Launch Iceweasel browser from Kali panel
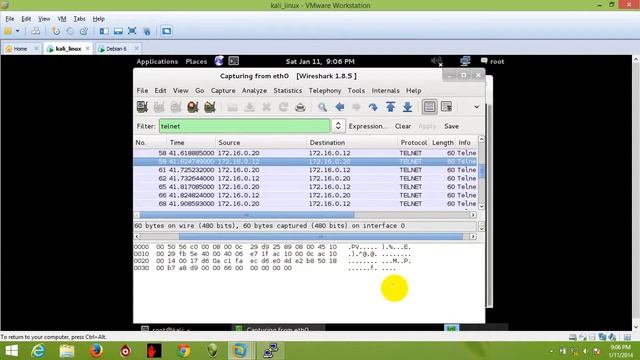 click(x=219, y=61)
